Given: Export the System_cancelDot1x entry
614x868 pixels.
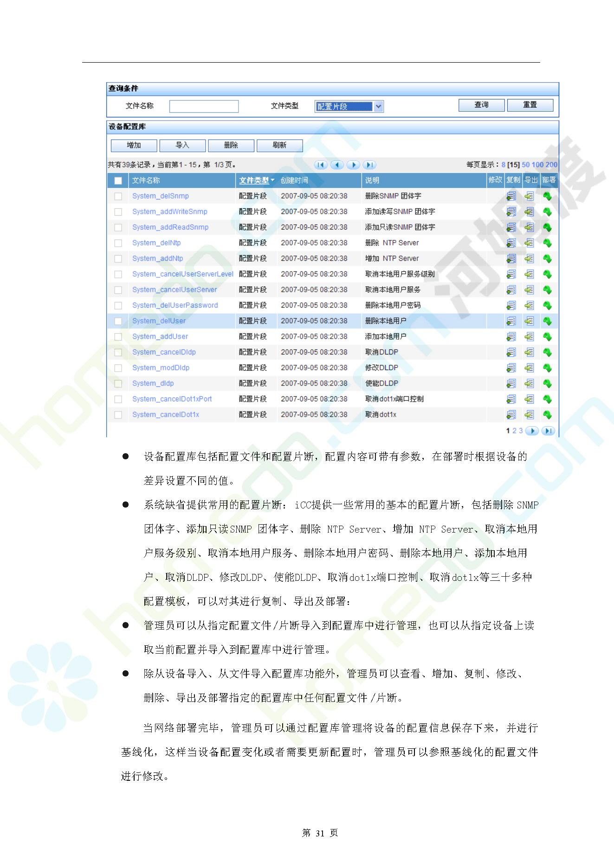Looking at the screenshot, I should coord(529,415).
